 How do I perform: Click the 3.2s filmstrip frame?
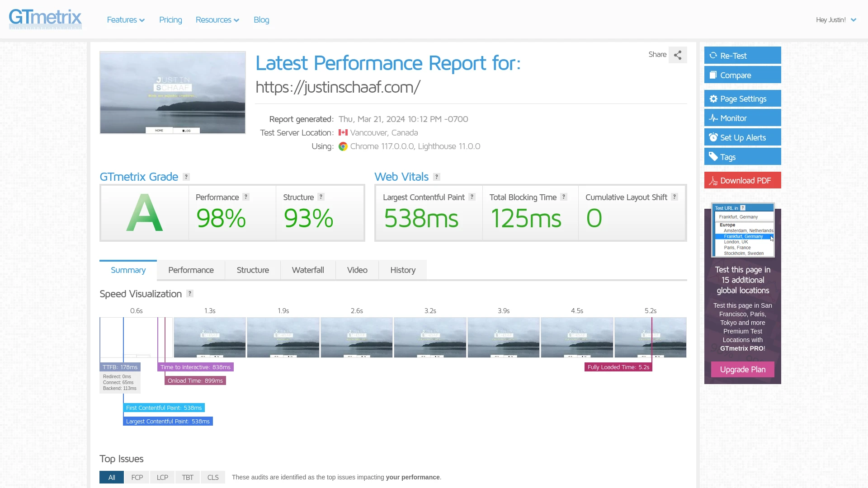point(430,338)
